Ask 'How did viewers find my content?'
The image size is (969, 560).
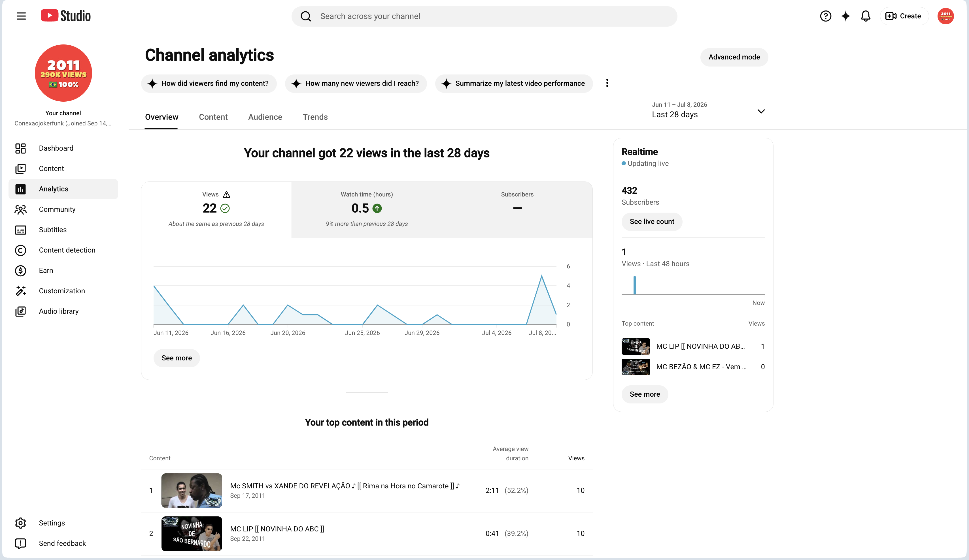coord(209,84)
